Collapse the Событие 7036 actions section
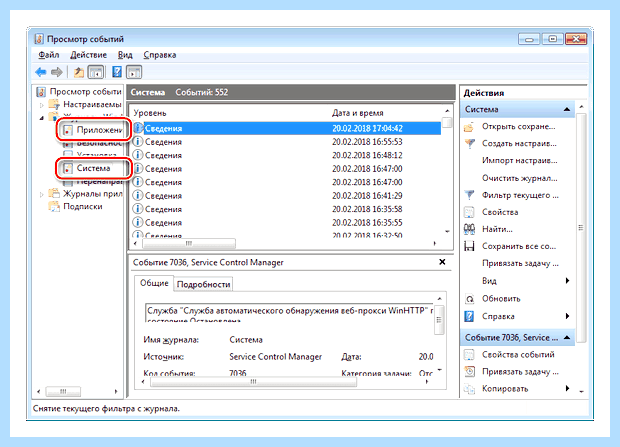 567,337
